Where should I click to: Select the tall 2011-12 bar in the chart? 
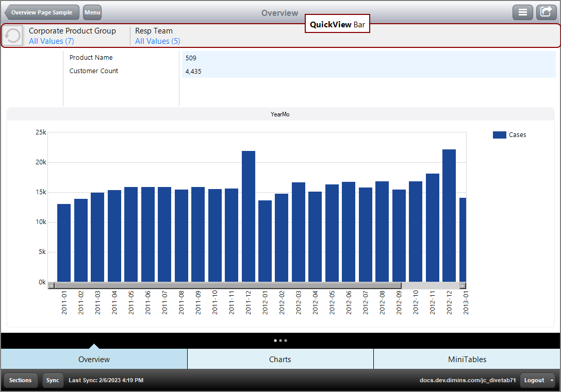[x=248, y=216]
